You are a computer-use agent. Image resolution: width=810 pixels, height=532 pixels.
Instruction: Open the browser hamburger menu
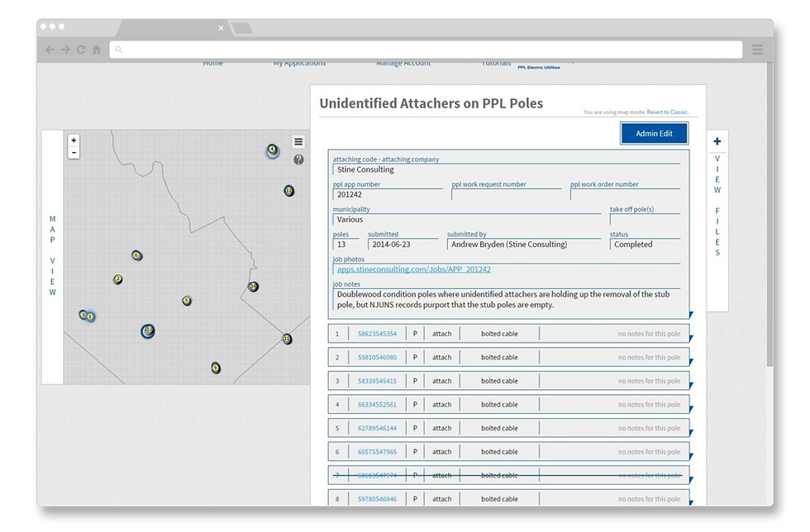(757, 50)
